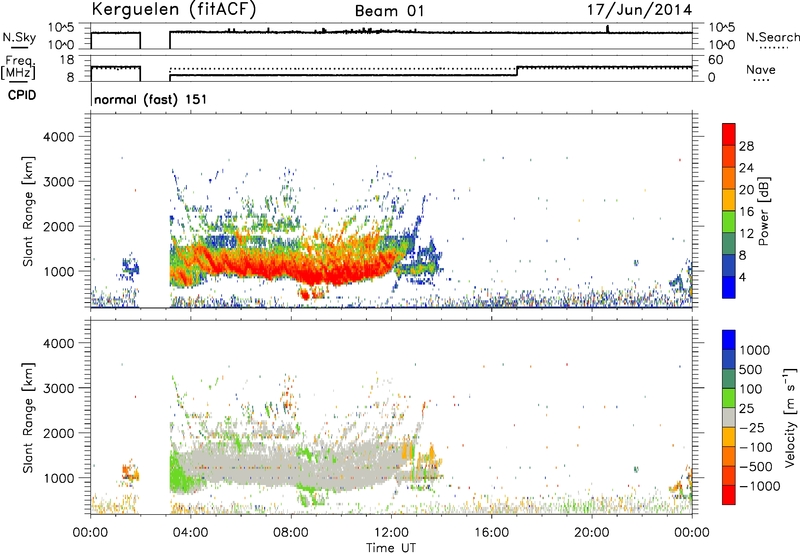Screen dimensions: 800x554
Task: Click the 'N.Sky' label
Action: tap(20, 37)
